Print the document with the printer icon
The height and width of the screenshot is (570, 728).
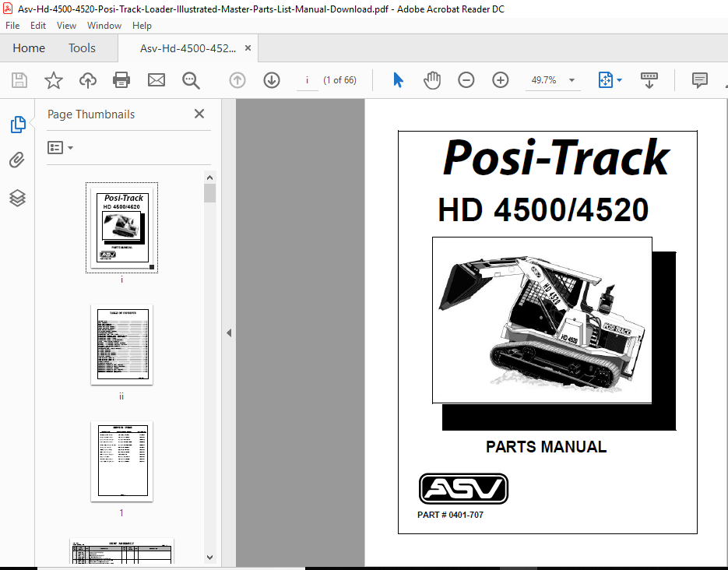[x=121, y=80]
